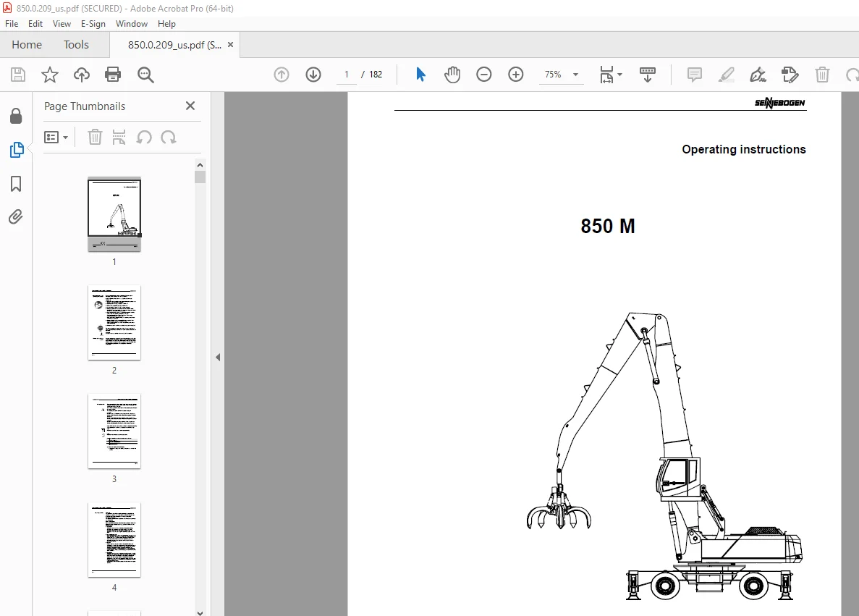Switch to the Home tab
This screenshot has height=616, width=859.
tap(27, 44)
